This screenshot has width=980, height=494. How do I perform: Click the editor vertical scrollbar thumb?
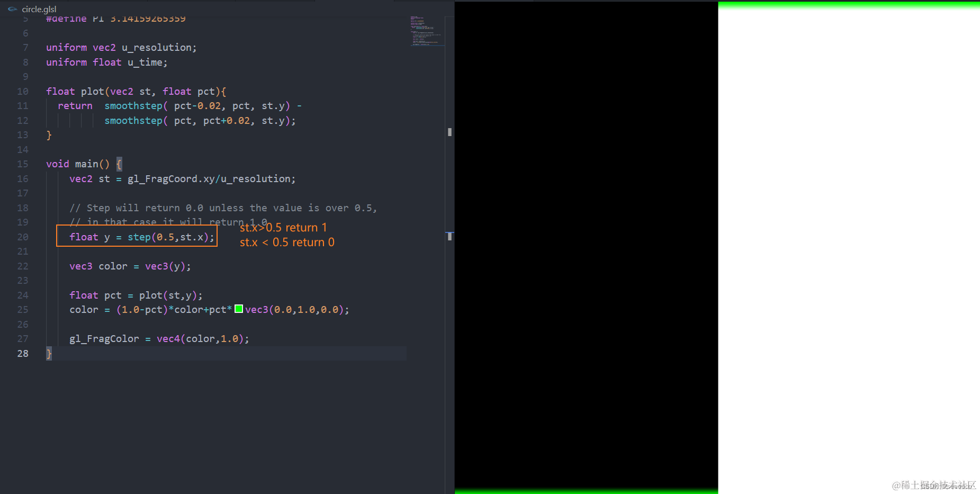(x=449, y=132)
